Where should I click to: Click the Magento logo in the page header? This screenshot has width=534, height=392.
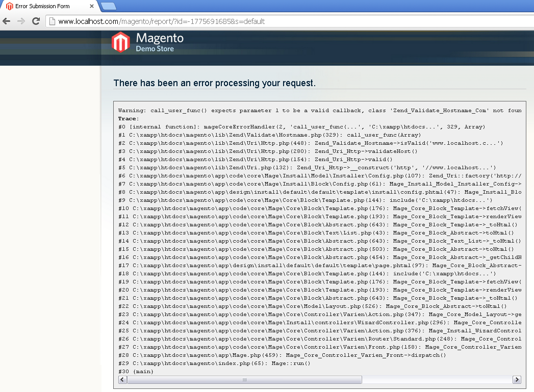click(121, 42)
